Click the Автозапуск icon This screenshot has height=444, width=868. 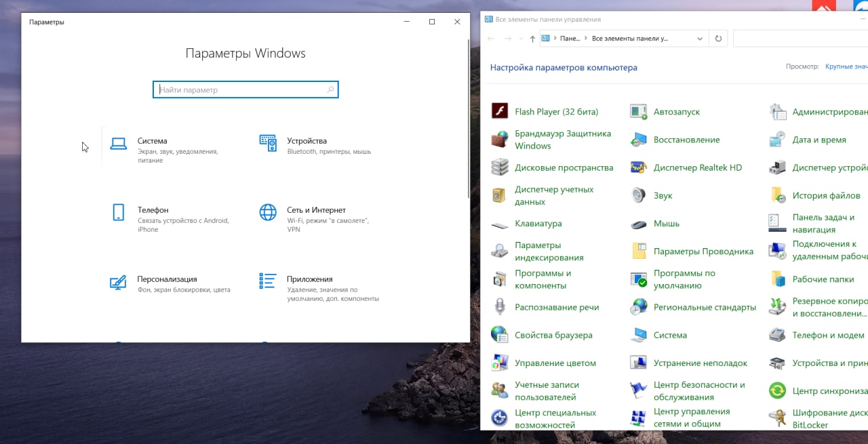click(639, 111)
